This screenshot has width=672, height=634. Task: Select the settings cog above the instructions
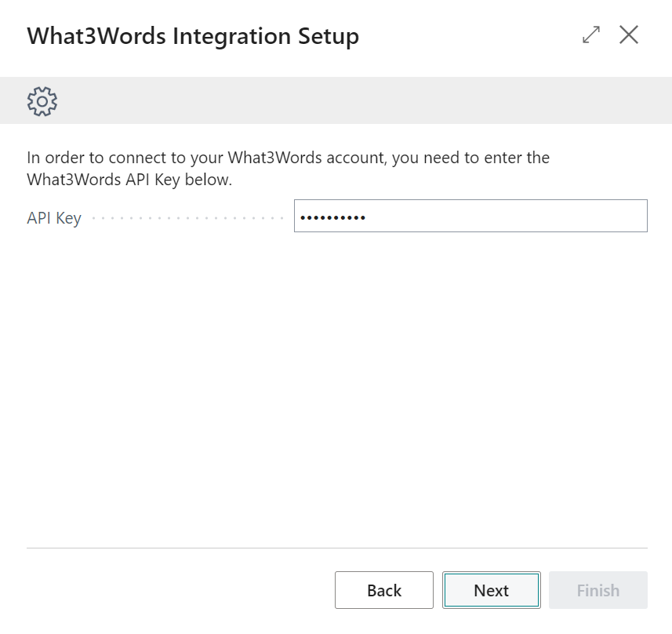[42, 100]
